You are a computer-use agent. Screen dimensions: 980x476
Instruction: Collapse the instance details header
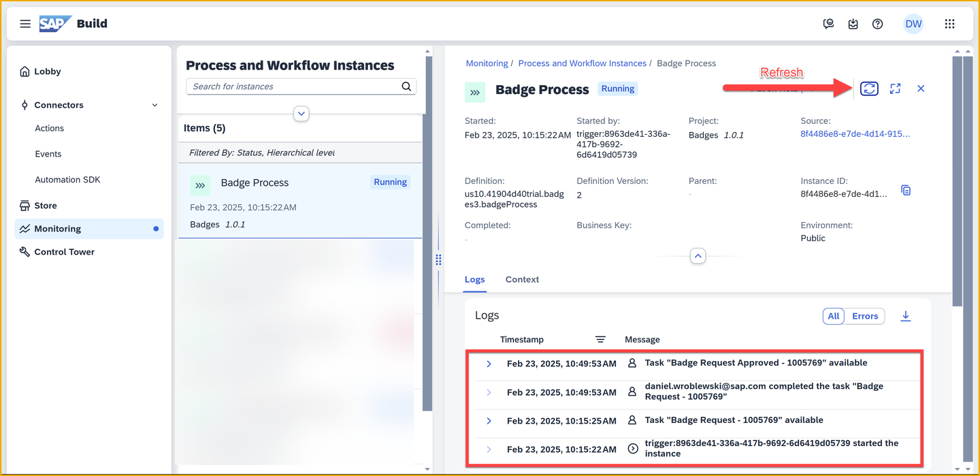coord(698,256)
